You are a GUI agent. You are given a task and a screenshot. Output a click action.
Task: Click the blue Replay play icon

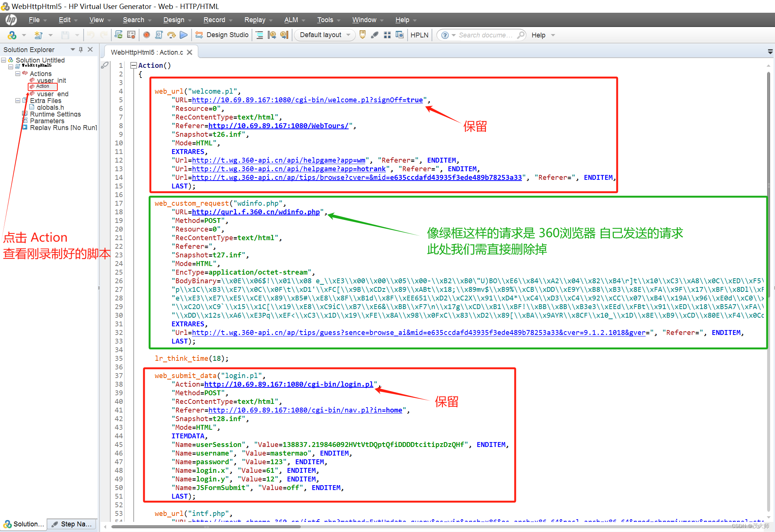(183, 35)
